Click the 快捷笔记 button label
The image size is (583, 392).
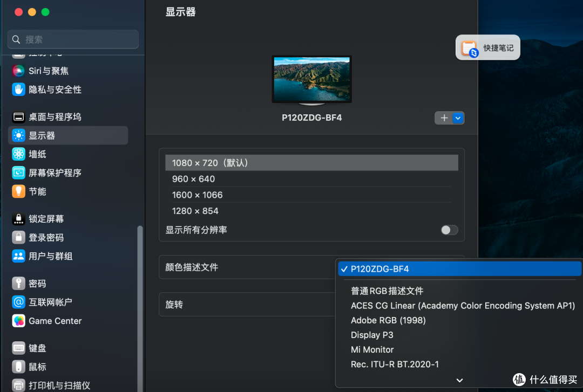pyautogui.click(x=498, y=48)
